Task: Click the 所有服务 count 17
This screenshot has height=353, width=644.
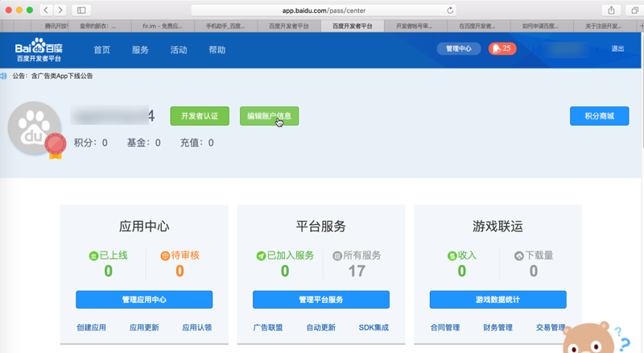Action: pos(357,271)
